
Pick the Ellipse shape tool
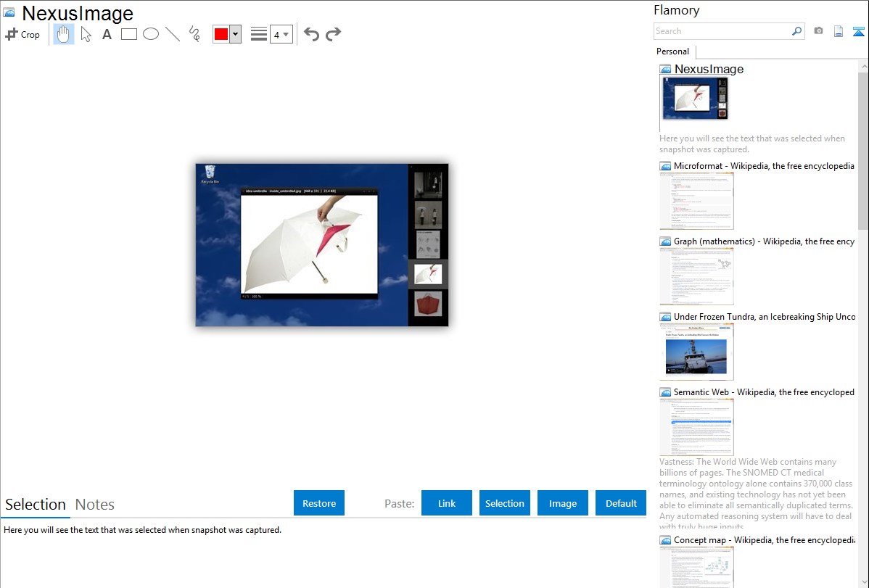[151, 34]
